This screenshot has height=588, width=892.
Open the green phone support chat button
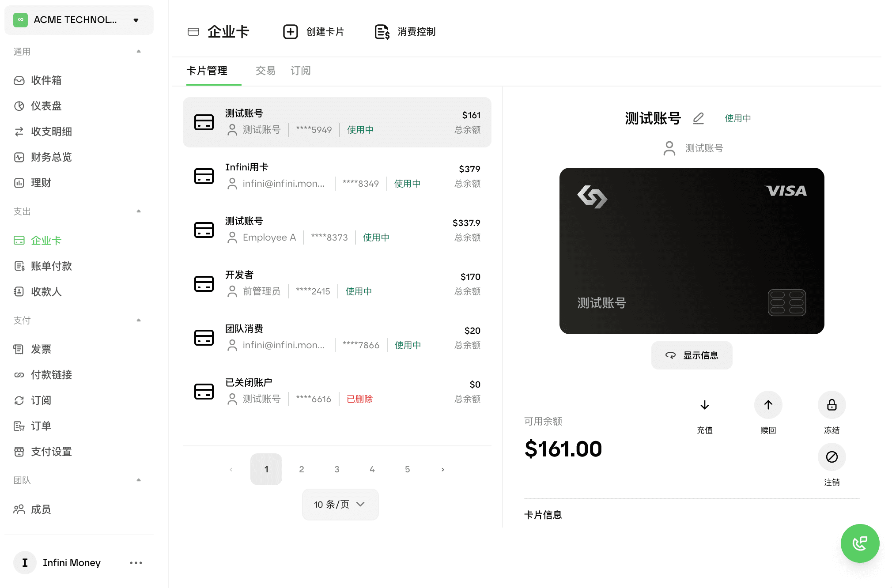(x=860, y=543)
